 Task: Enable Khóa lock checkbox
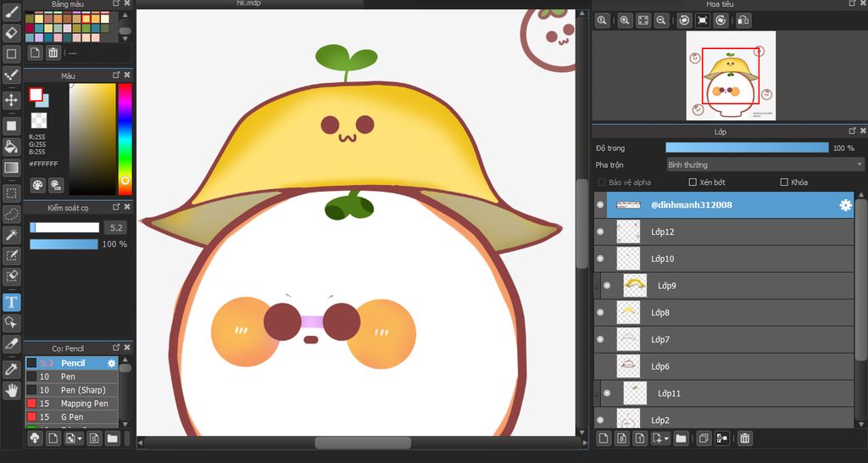[784, 182]
